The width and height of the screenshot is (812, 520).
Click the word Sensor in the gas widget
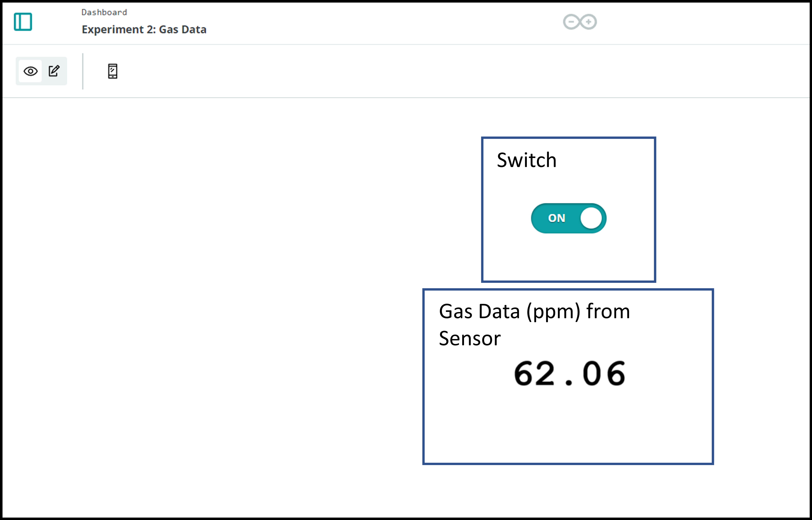click(x=470, y=338)
